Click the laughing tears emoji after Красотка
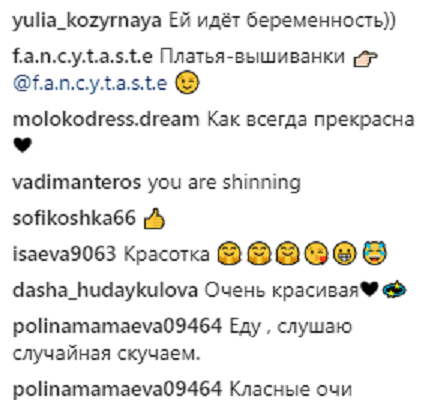 [375, 254]
